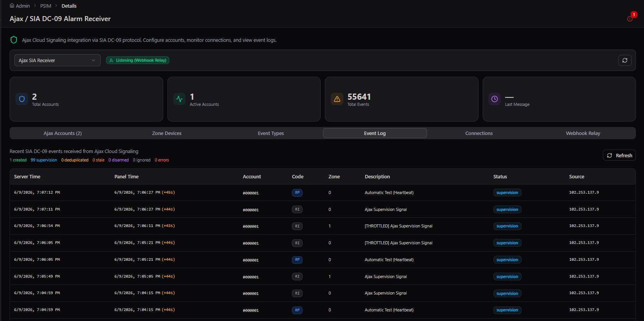Click the RI code badge at 7:07:11 PM

[x=297, y=209]
